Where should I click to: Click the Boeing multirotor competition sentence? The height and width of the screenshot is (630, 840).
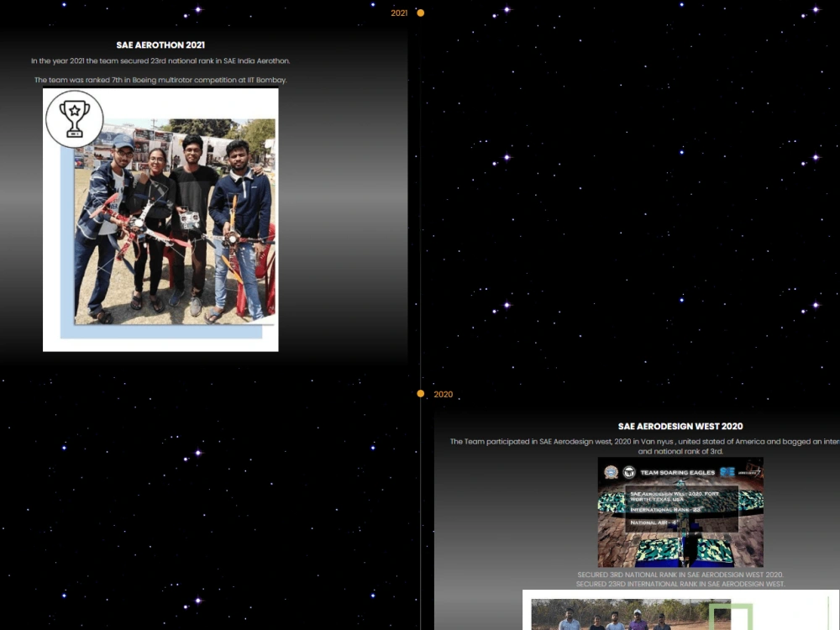160,80
